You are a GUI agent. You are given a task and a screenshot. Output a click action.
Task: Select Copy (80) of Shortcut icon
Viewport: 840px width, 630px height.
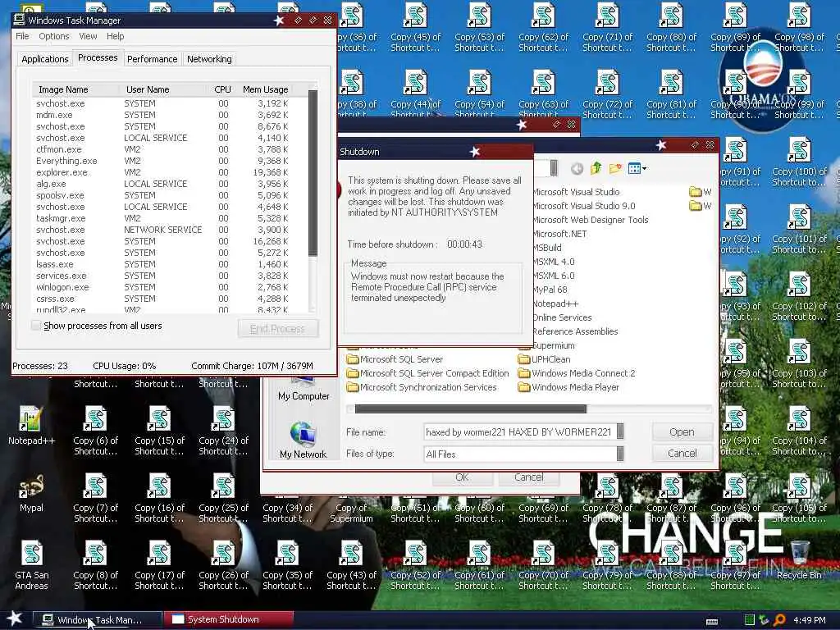pos(671,27)
